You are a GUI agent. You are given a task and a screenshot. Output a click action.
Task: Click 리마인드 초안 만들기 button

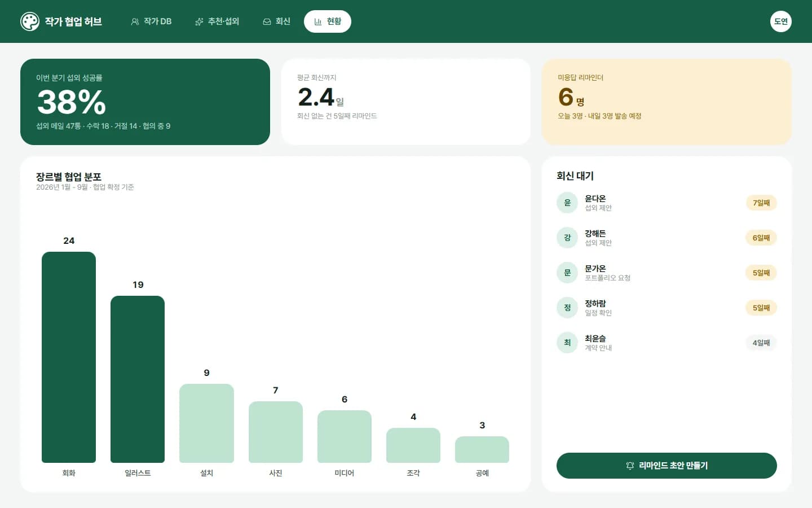coord(667,466)
